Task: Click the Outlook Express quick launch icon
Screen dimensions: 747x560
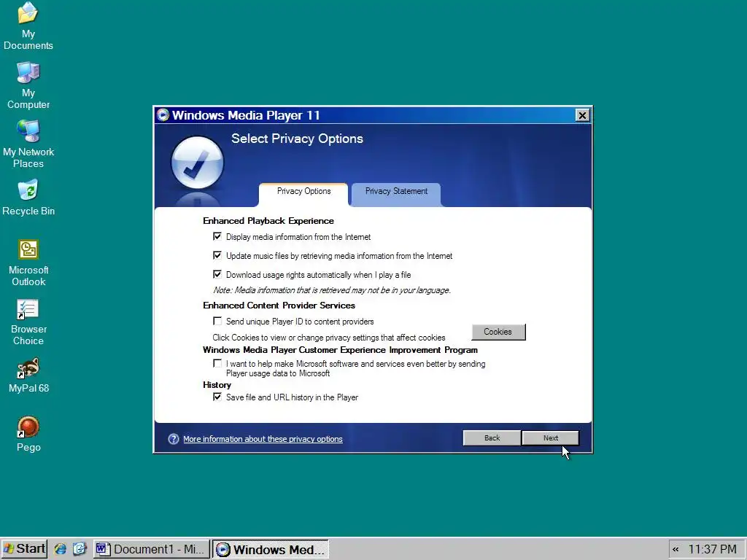Action: tap(80, 549)
